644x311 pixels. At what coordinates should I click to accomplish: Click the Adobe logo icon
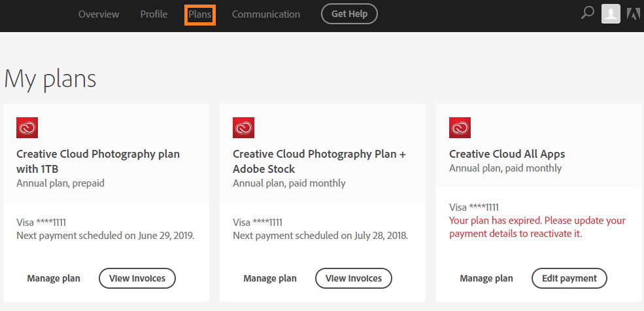(633, 14)
